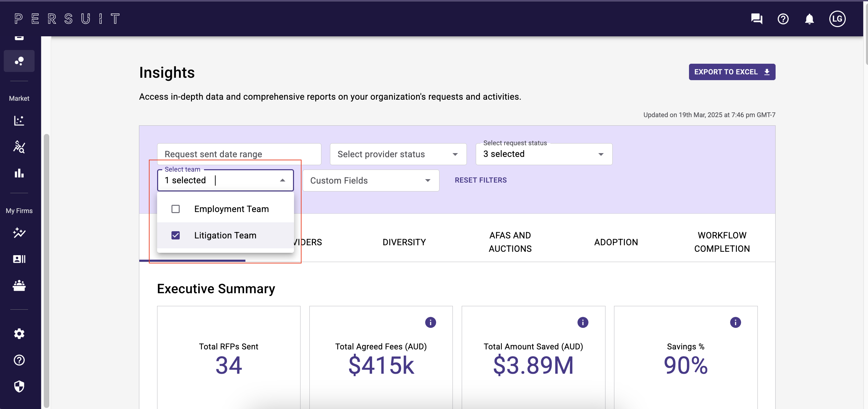Screen dimensions: 868x409
Task: Select the Employment Team option label
Action: tap(231, 209)
